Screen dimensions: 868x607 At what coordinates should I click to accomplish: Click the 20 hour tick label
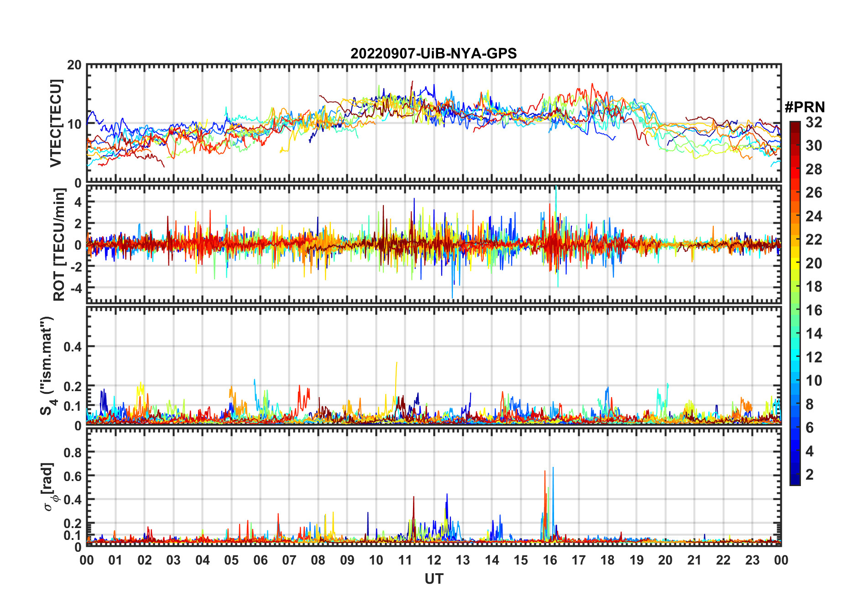665,560
